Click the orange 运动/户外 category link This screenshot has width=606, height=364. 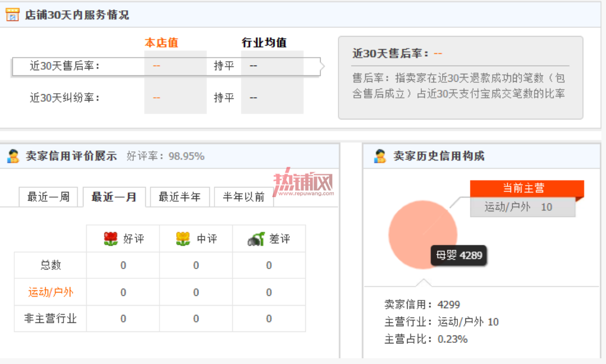pyautogui.click(x=51, y=292)
